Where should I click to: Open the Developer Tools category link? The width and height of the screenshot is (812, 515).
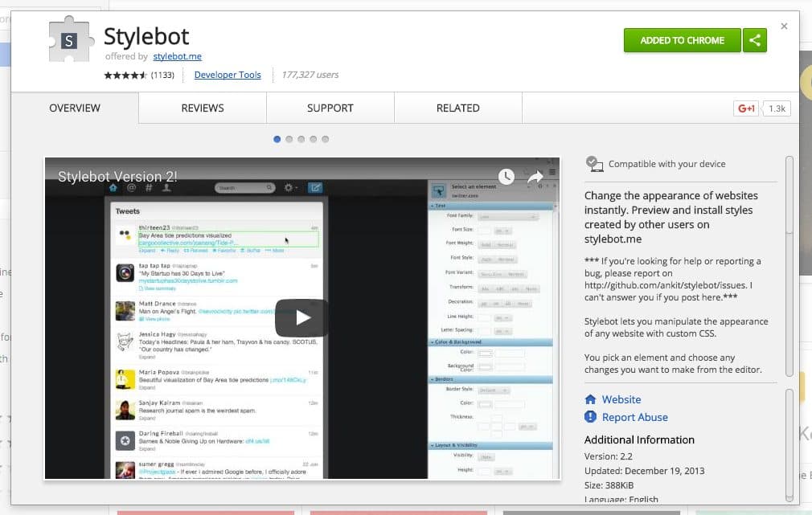tap(228, 75)
